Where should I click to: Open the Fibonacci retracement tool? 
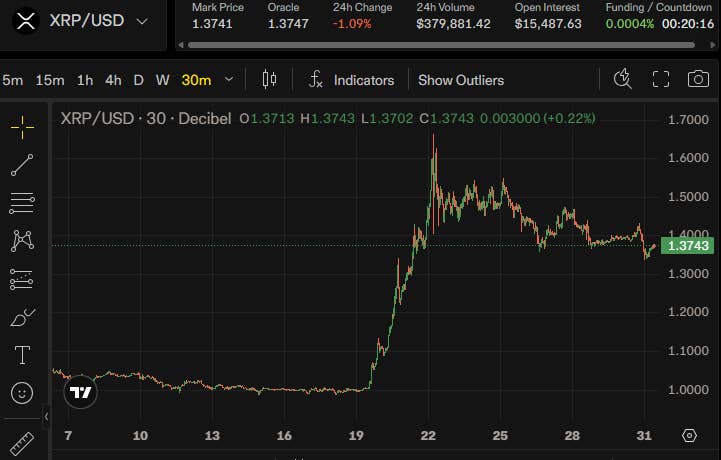pos(22,203)
